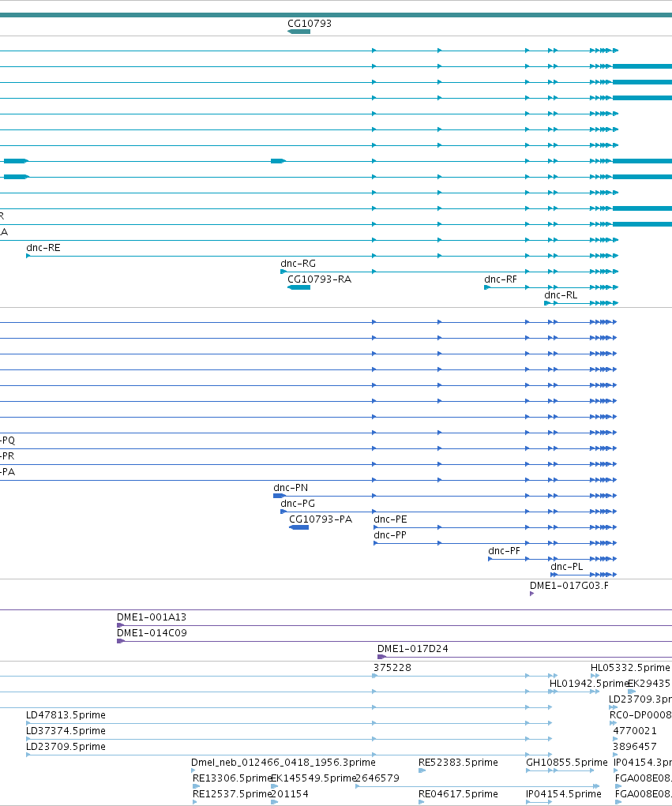Select the teal CG10793 gene arrow glyph
The height and width of the screenshot is (806, 672).
tap(298, 32)
